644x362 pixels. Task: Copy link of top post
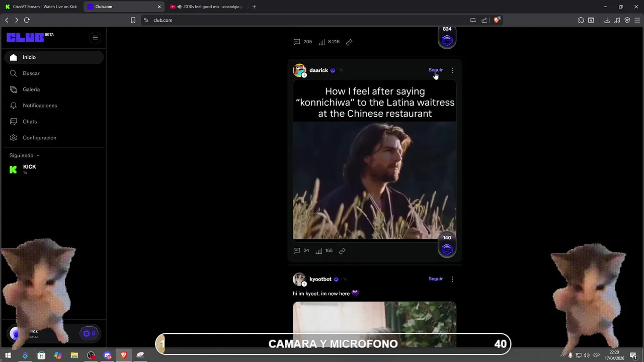(x=349, y=42)
